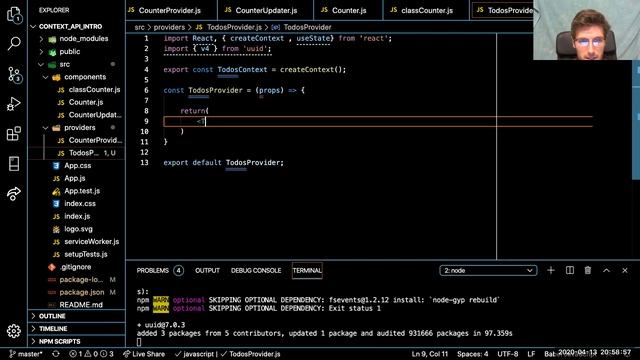Open errors and warnings status indicator
Image resolution: width=640 pixels, height=360 pixels.
coord(91,354)
